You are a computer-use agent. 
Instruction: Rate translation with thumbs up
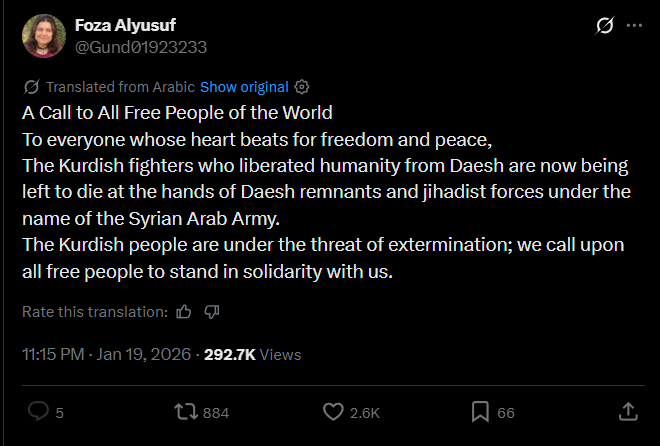(183, 312)
